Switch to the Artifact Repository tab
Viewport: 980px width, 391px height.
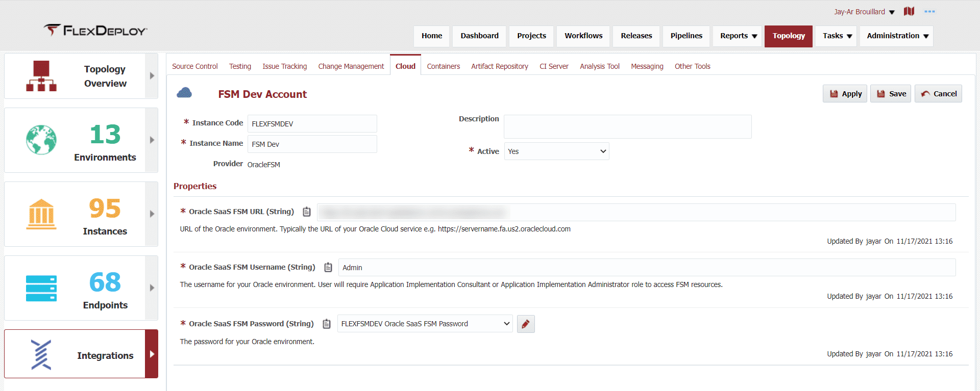click(x=500, y=66)
